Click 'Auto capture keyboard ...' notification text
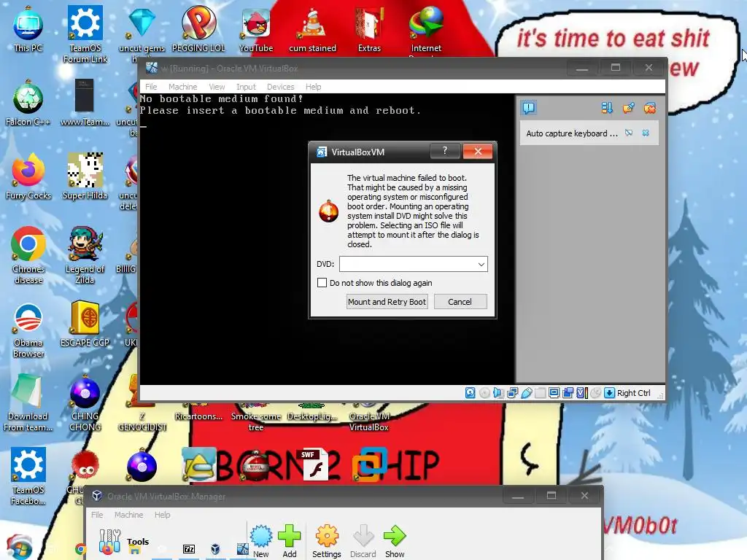 coord(572,133)
